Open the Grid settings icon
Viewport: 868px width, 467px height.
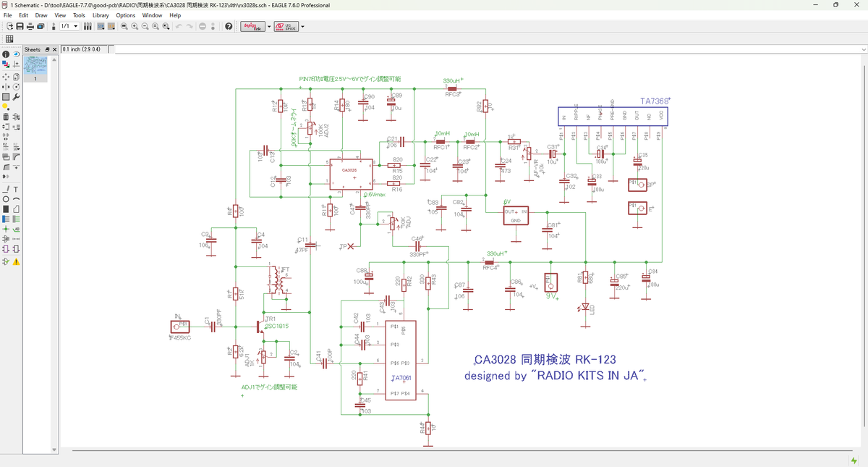(x=9, y=39)
